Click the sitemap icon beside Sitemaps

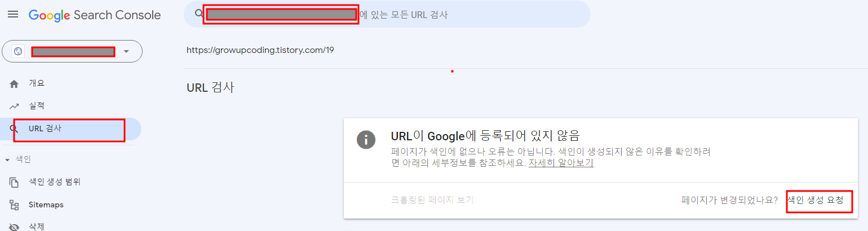[x=15, y=205]
